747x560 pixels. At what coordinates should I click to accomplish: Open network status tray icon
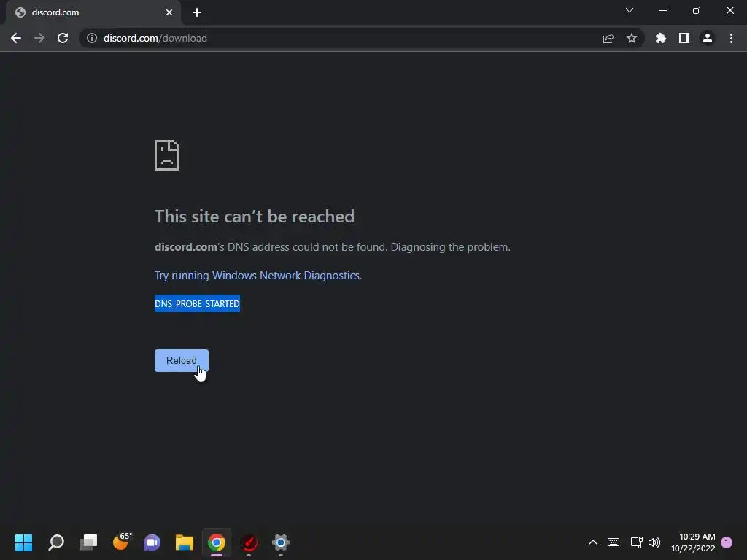click(636, 542)
